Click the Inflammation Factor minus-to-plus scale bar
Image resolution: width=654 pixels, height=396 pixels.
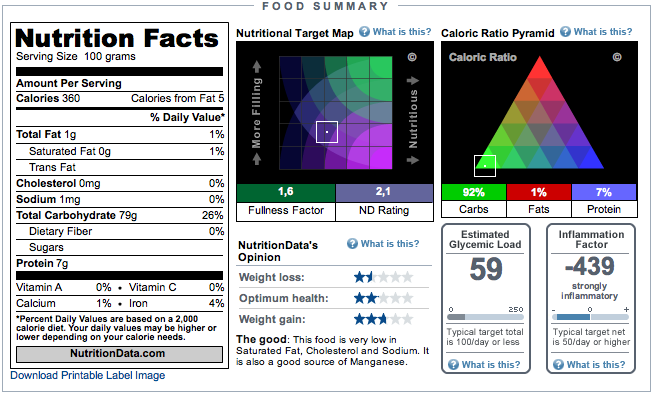tap(590, 317)
